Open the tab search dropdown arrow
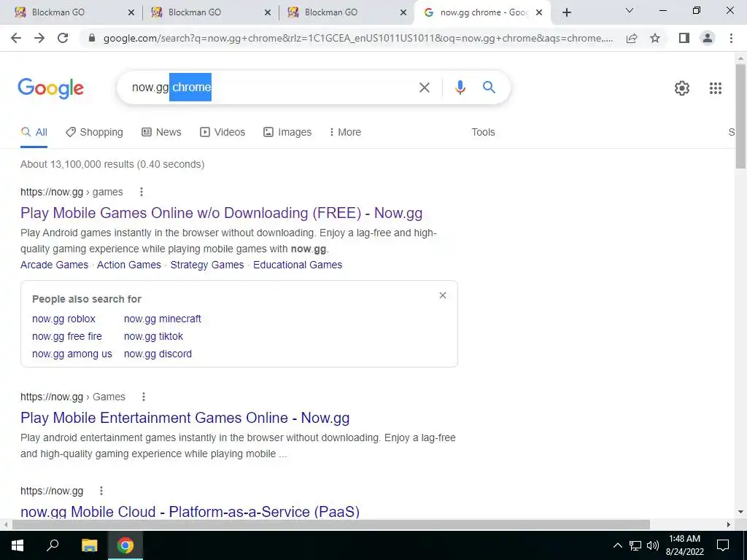 point(629,10)
